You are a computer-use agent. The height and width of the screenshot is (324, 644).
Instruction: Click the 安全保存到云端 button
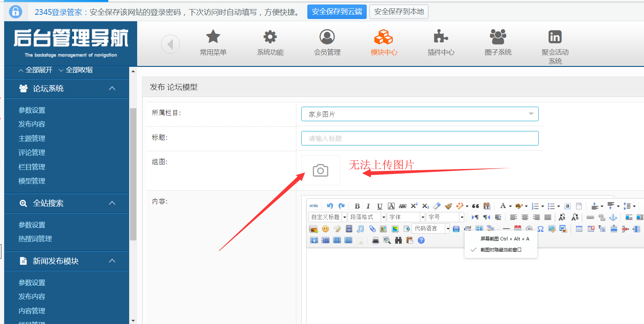(x=337, y=12)
